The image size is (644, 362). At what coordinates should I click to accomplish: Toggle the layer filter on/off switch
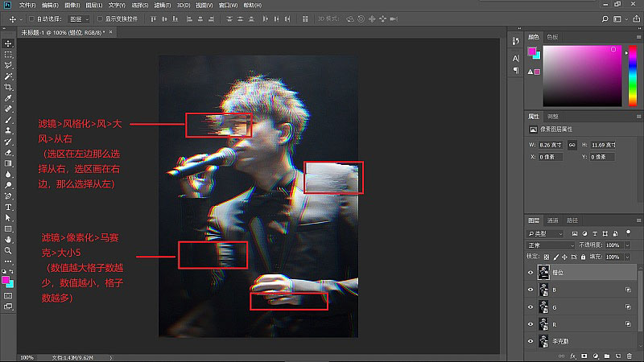pyautogui.click(x=628, y=232)
